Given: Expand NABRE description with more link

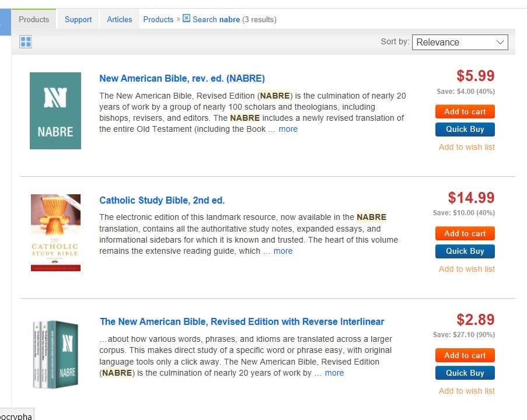Looking at the screenshot, I should pos(288,129).
